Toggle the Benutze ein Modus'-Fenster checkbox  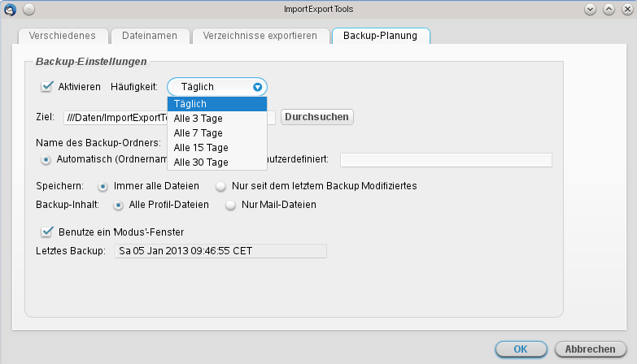pos(47,232)
